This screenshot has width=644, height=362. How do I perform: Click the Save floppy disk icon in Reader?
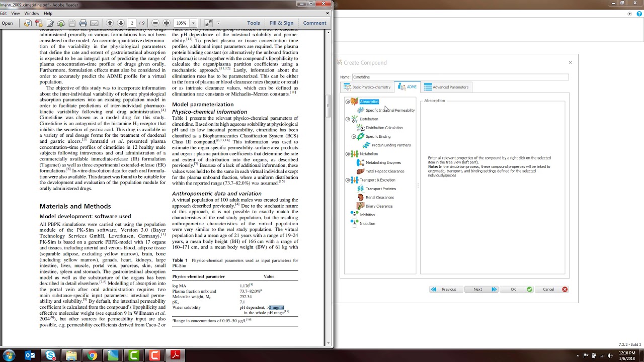72,23
